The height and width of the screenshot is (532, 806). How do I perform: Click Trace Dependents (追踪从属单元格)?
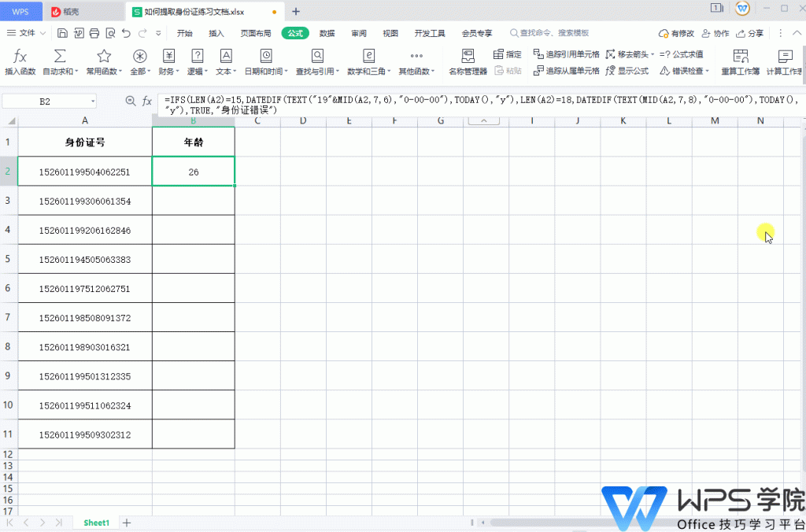click(567, 71)
